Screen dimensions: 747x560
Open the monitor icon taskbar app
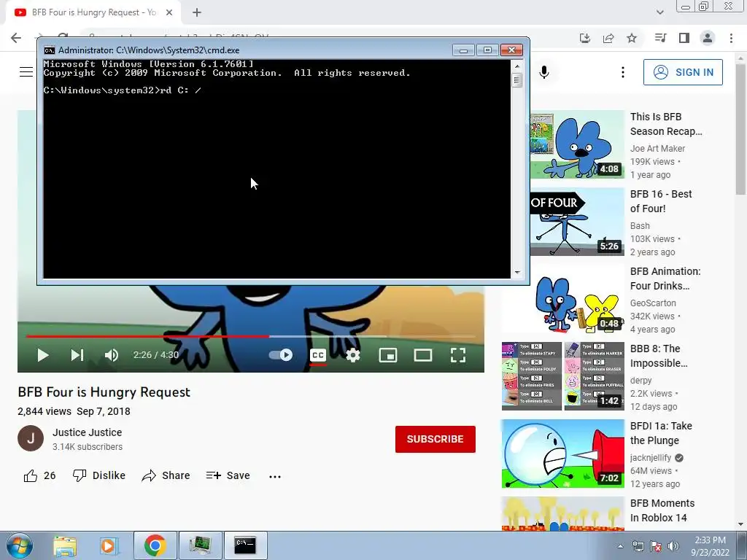point(200,545)
